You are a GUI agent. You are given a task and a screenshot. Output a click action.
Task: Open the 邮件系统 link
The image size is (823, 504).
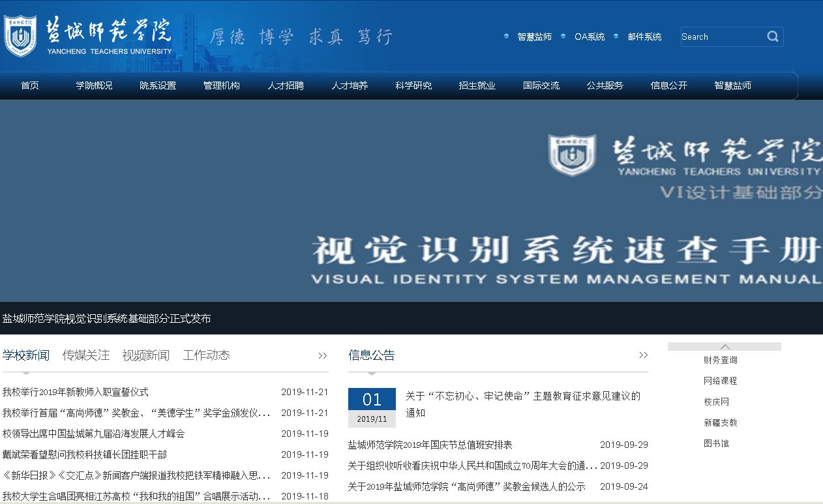pyautogui.click(x=644, y=37)
